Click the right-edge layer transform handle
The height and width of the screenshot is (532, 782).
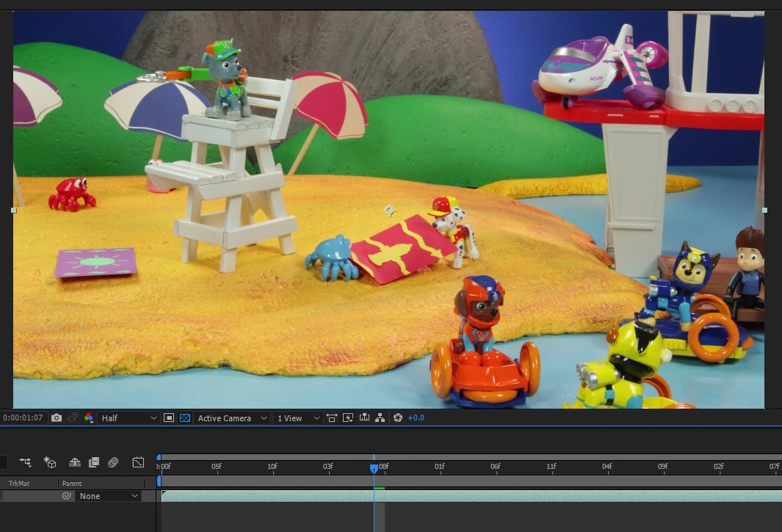764,211
